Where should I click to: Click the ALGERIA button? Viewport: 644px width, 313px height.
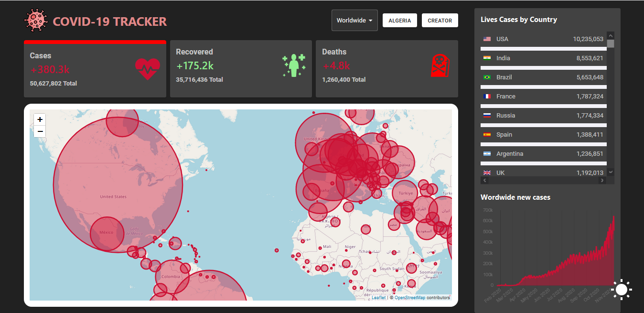(399, 21)
